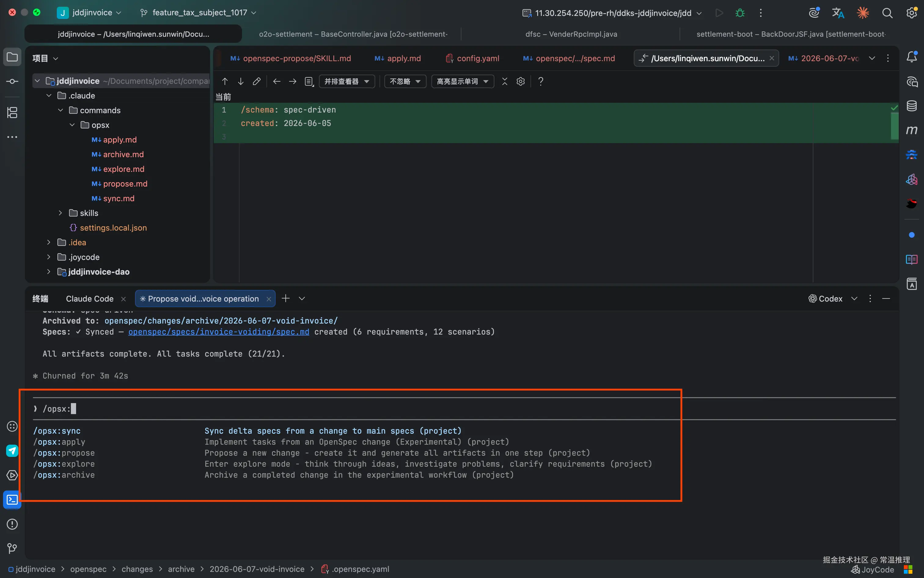Add a new terminal tab with plus button
The width and height of the screenshot is (924, 578).
click(x=286, y=298)
